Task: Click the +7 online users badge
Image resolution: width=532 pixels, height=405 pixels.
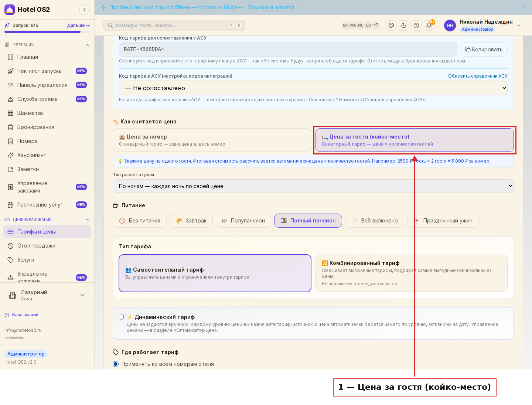Action: [375, 25]
